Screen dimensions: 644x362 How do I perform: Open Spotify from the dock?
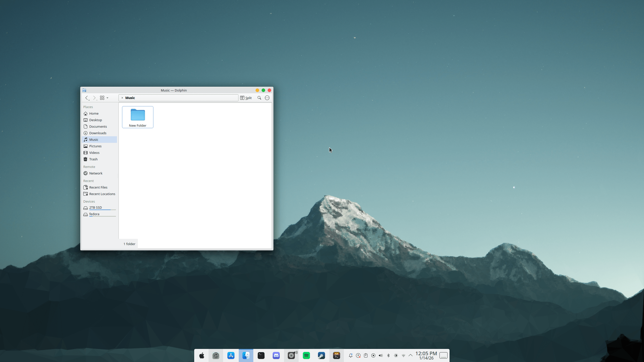coord(306,355)
